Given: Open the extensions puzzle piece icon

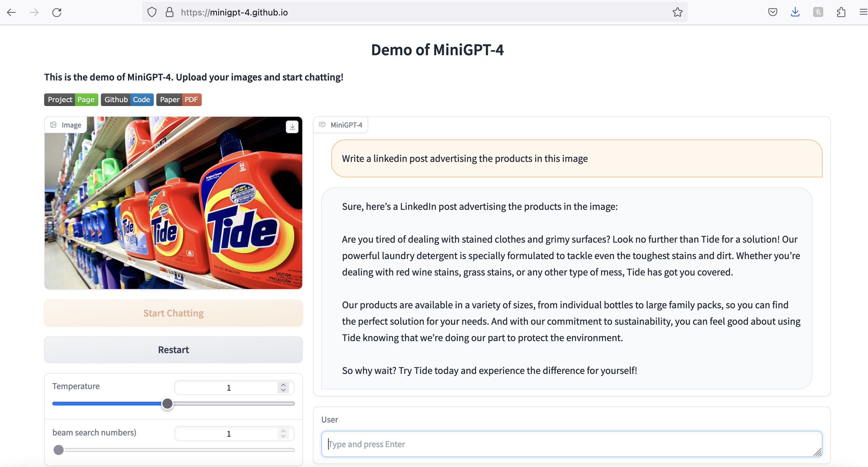Looking at the screenshot, I should [841, 12].
